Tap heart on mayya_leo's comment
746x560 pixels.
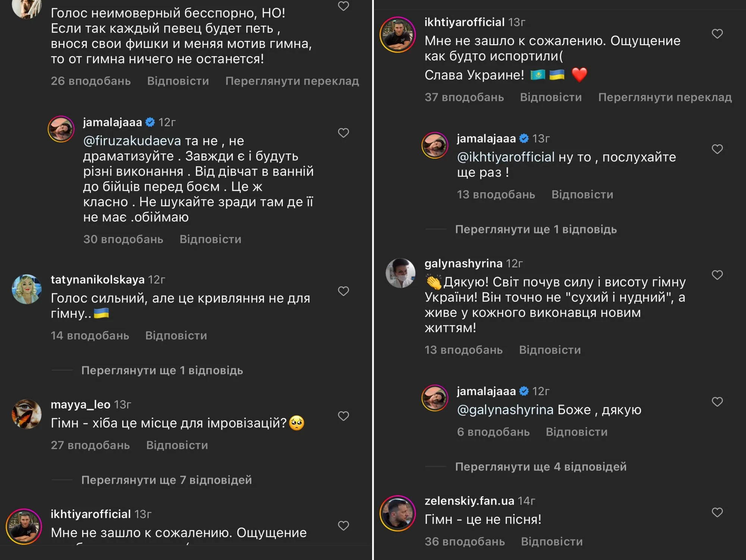(x=343, y=416)
